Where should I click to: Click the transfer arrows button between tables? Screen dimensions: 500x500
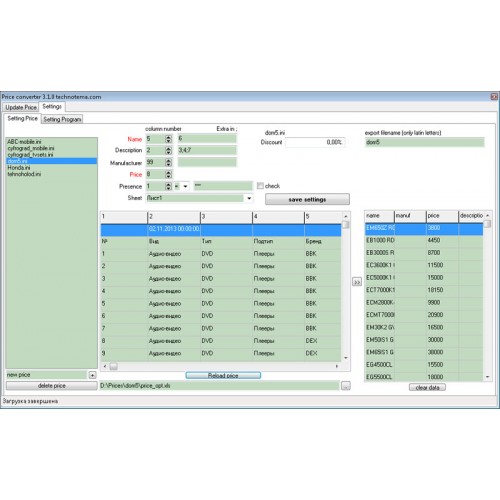pos(357,282)
